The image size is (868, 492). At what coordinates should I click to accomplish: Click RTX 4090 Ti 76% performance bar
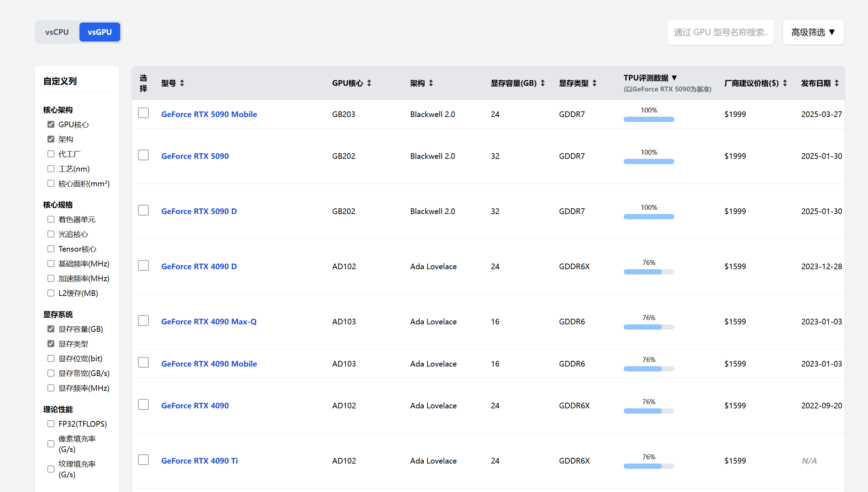click(x=649, y=466)
